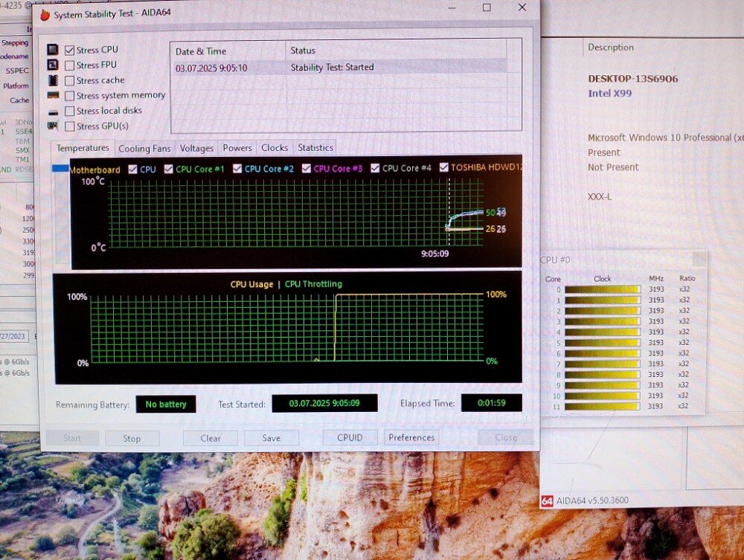Minimize the System Stability Test window
This screenshot has width=744, height=560.
452,8
